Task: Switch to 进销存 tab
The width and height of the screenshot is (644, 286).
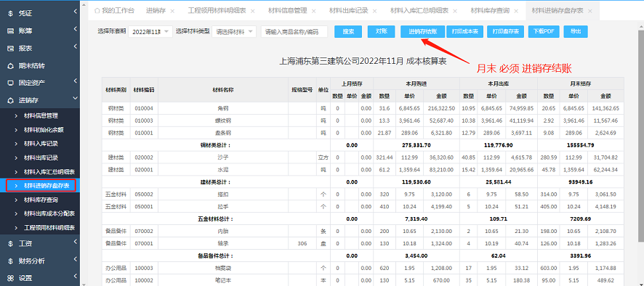Action: (x=156, y=11)
